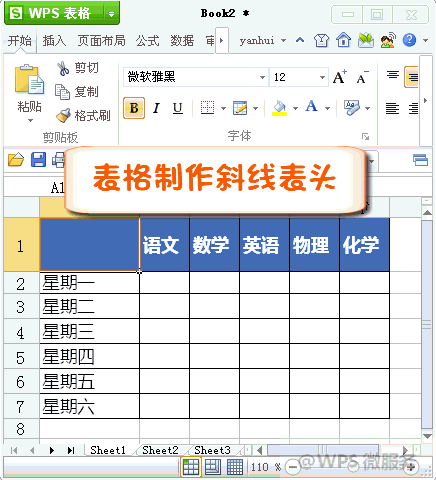Viewport: 436px width, 480px height.
Task: Align text top icon
Action: [393, 75]
